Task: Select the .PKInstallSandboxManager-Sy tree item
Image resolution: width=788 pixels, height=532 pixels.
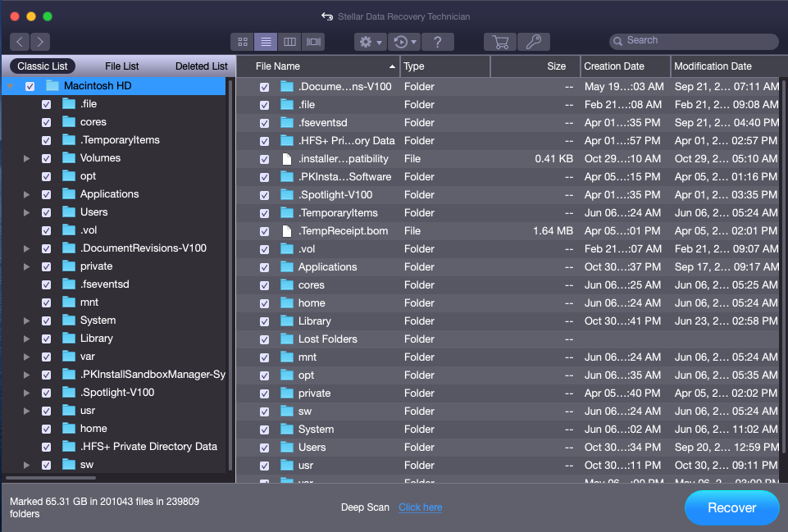Action: tap(153, 375)
